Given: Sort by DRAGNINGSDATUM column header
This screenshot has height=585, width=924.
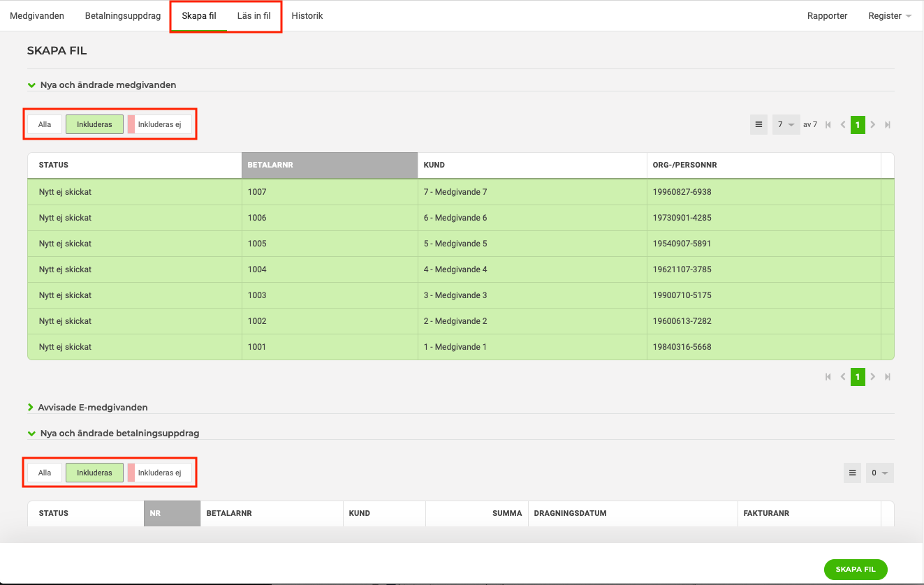Looking at the screenshot, I should 633,513.
